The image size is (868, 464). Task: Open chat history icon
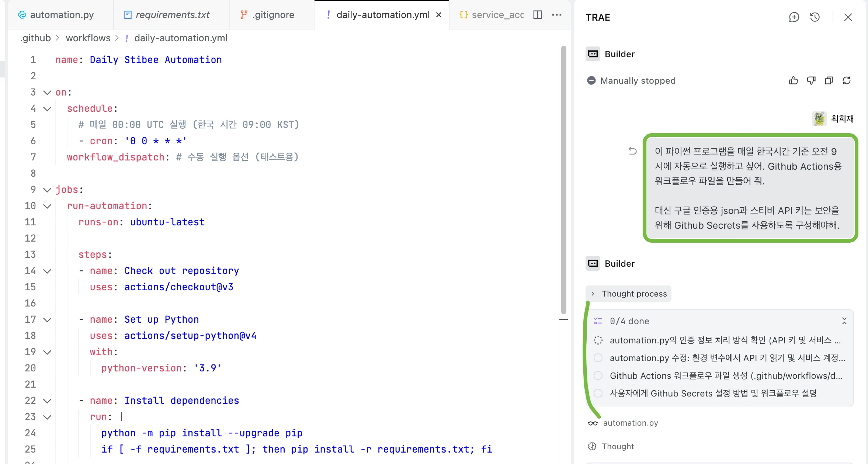(815, 17)
